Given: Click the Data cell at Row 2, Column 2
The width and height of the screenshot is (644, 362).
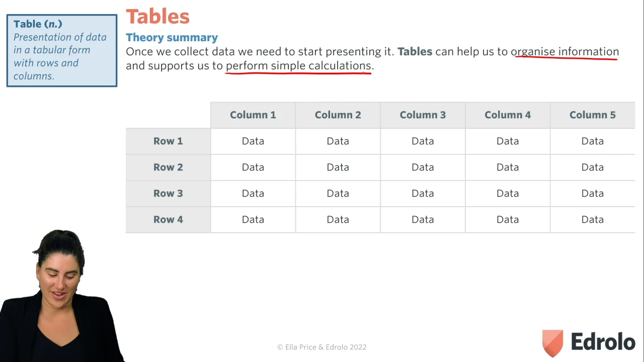Looking at the screenshot, I should (x=338, y=167).
